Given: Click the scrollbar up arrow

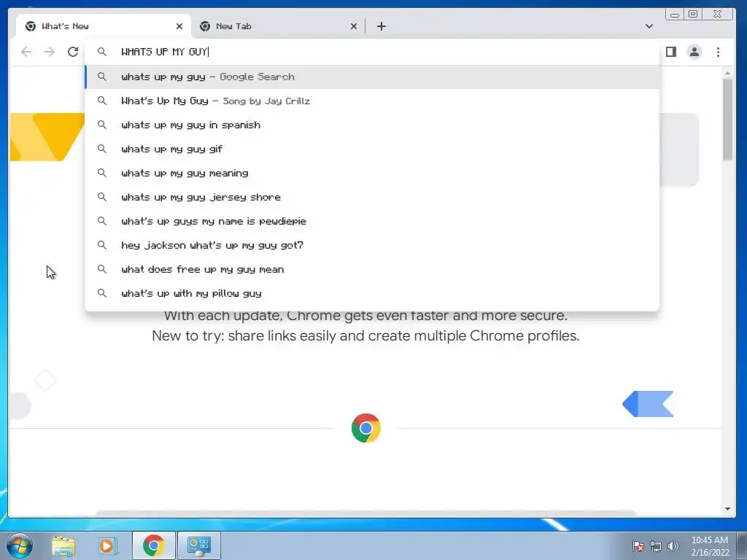Looking at the screenshot, I should (727, 74).
